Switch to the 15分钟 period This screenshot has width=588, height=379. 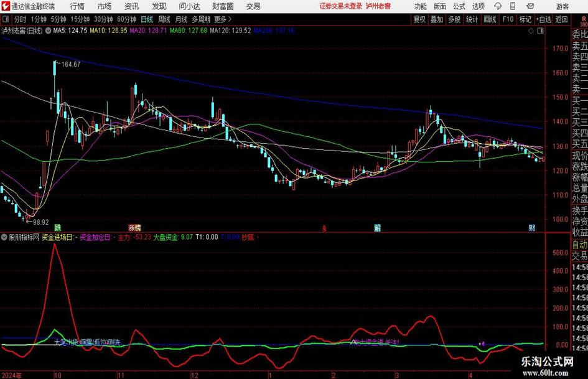point(80,19)
